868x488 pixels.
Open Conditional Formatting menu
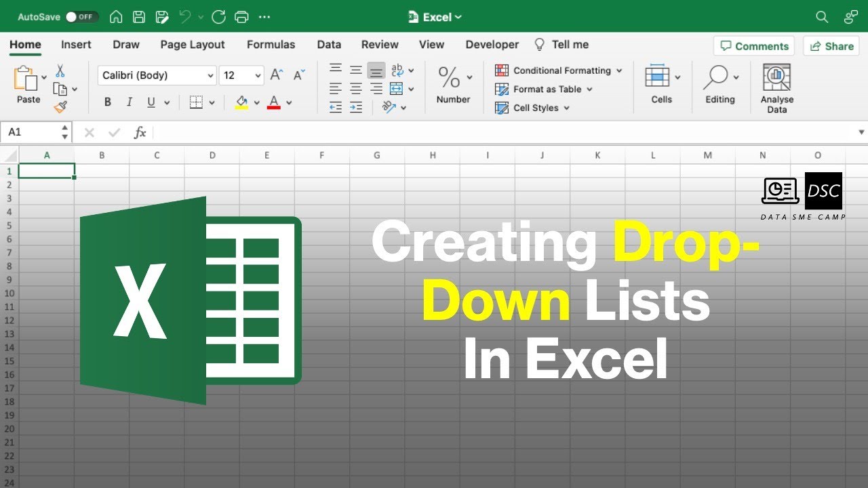[x=559, y=70]
